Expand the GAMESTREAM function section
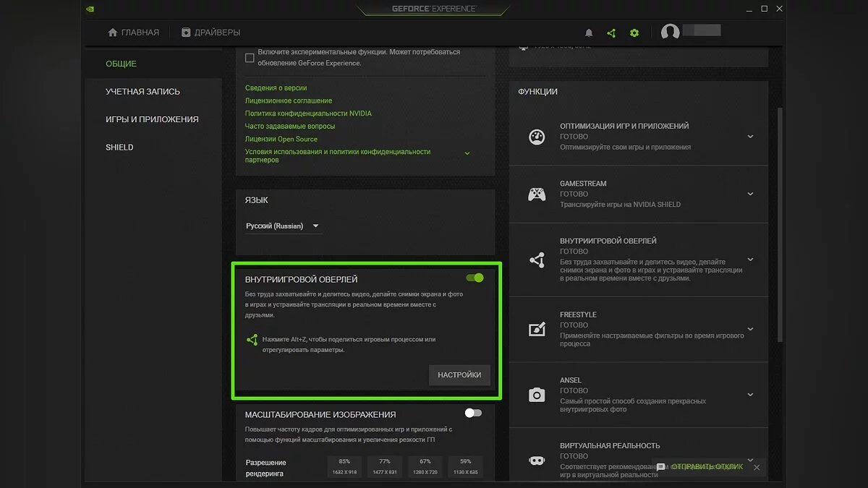 (x=750, y=194)
